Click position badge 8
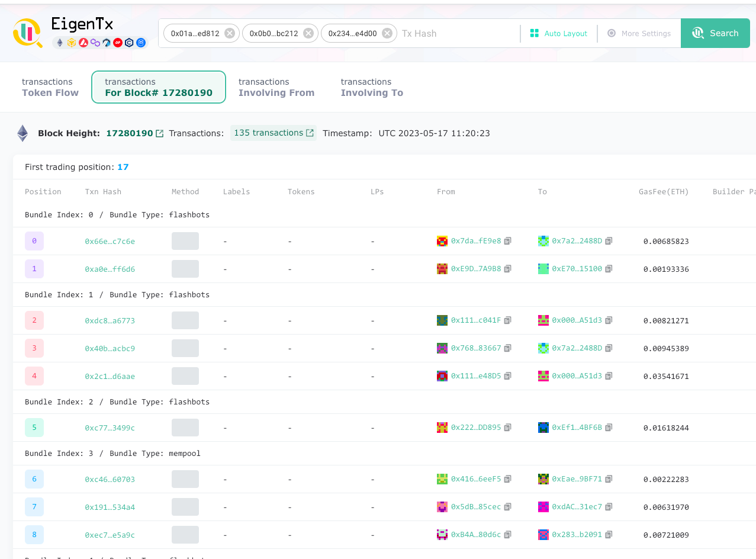The width and height of the screenshot is (756, 559). click(x=34, y=535)
